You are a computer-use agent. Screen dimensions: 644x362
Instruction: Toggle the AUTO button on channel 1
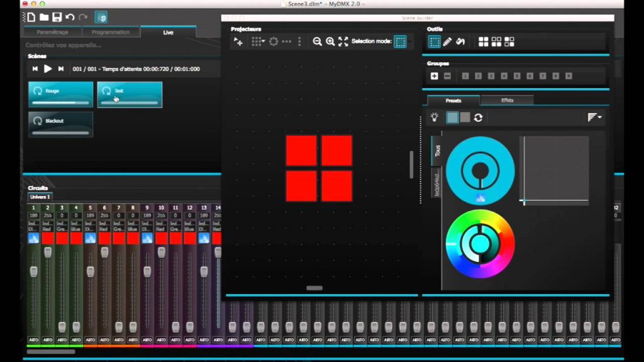click(33, 339)
